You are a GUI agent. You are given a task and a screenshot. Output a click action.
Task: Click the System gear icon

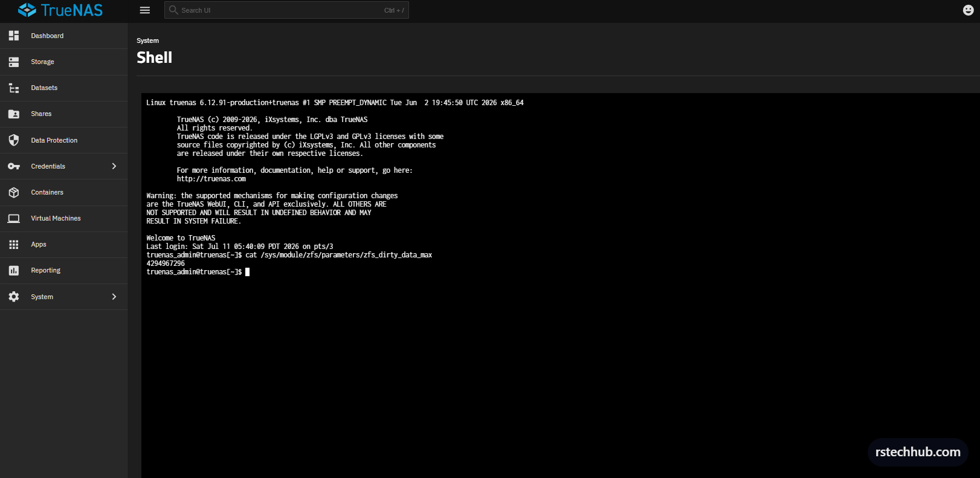pyautogui.click(x=14, y=297)
